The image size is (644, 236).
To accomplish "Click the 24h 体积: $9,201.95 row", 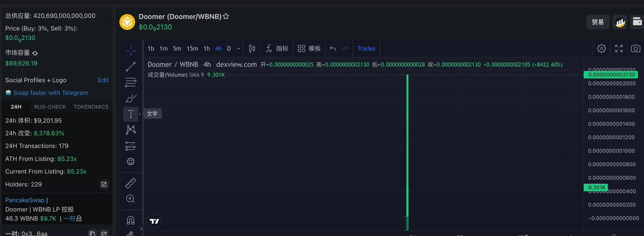I will point(34,120).
